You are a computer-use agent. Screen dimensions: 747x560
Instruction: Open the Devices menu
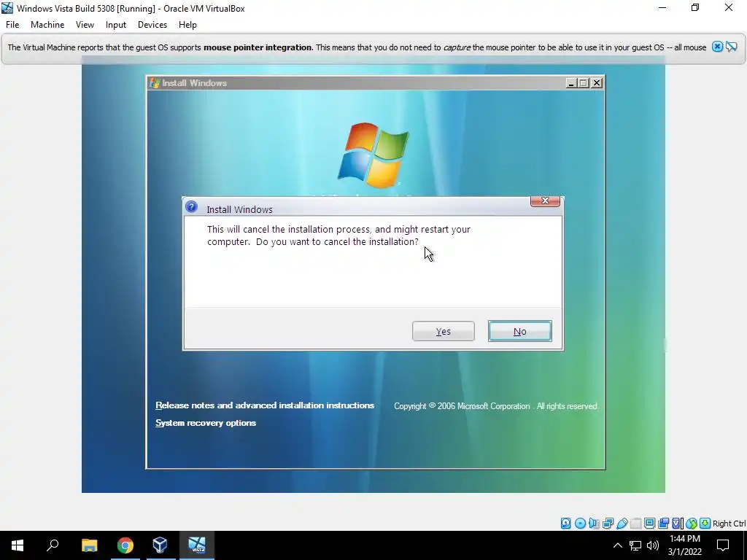click(x=152, y=25)
